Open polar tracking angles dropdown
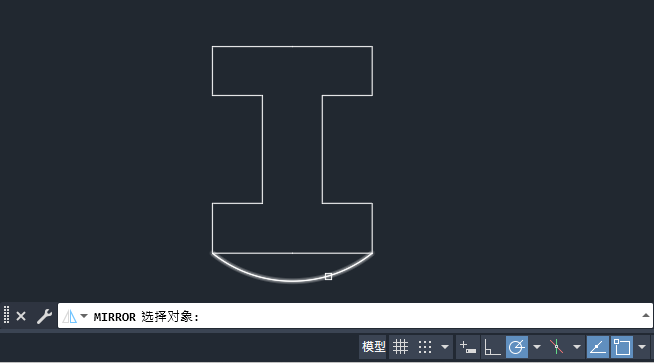 pos(537,347)
